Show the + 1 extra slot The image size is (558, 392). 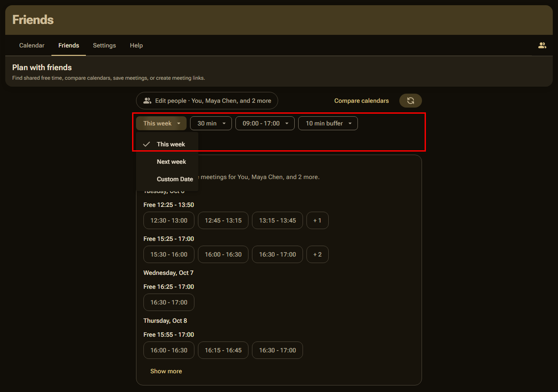(317, 220)
